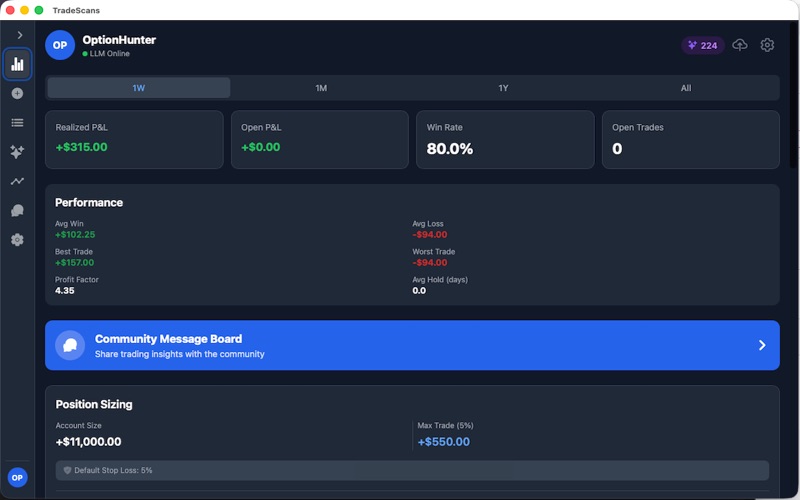800x500 pixels.
Task: Select the 1M time range tab
Action: [x=321, y=88]
